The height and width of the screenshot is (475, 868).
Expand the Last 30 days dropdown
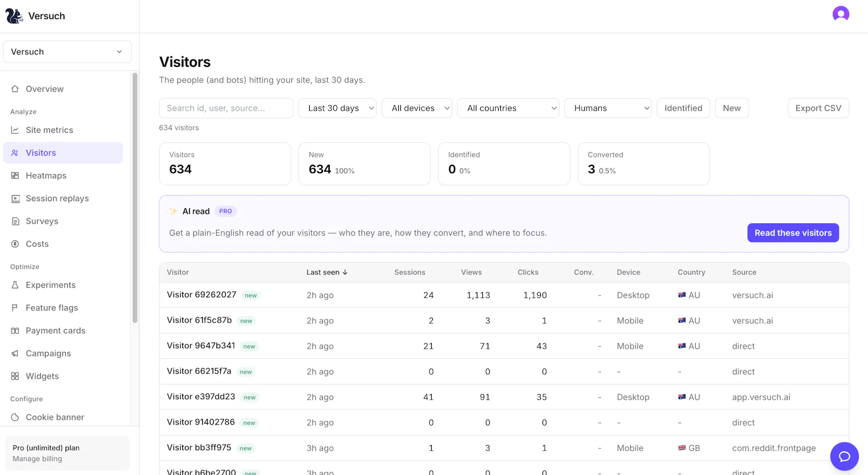pos(337,108)
